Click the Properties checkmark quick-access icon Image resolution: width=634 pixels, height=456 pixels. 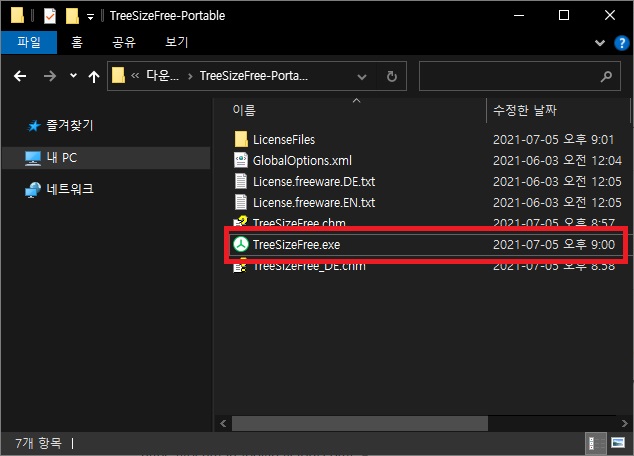point(50,16)
